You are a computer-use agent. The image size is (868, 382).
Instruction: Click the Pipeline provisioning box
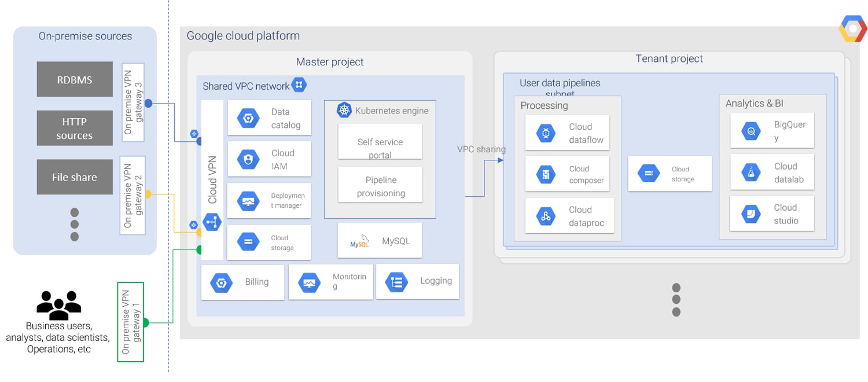380,185
